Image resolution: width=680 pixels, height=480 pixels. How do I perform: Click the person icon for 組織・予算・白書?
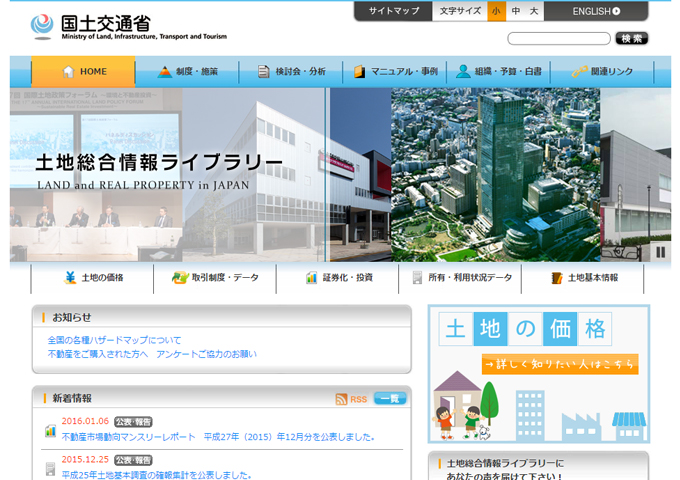point(463,72)
